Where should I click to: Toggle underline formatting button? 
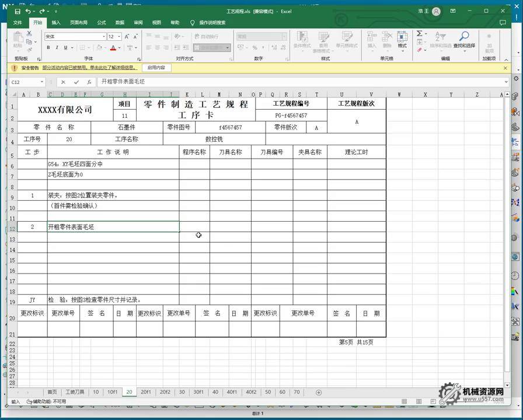tap(65, 48)
